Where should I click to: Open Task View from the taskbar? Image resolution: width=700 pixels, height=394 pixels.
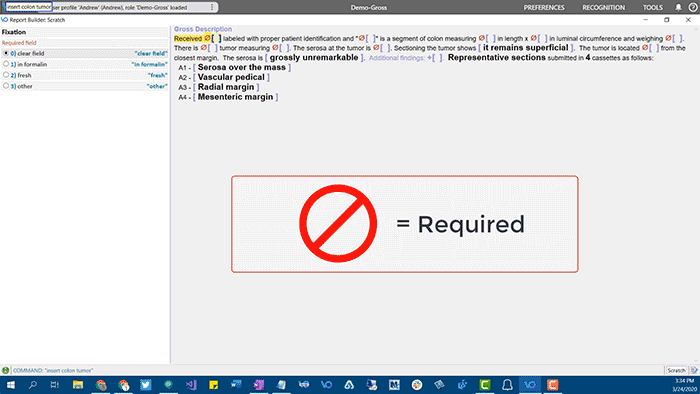coord(54,385)
